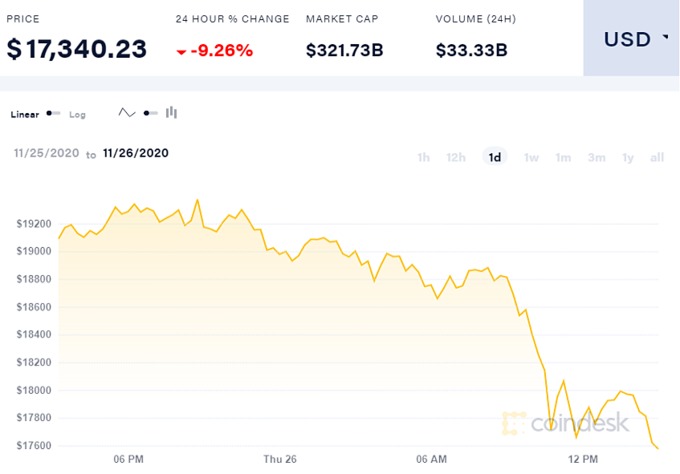Screen dimensions: 680x474
Task: Toggle the line/candlestick chart switch
Action: pyautogui.click(x=150, y=113)
